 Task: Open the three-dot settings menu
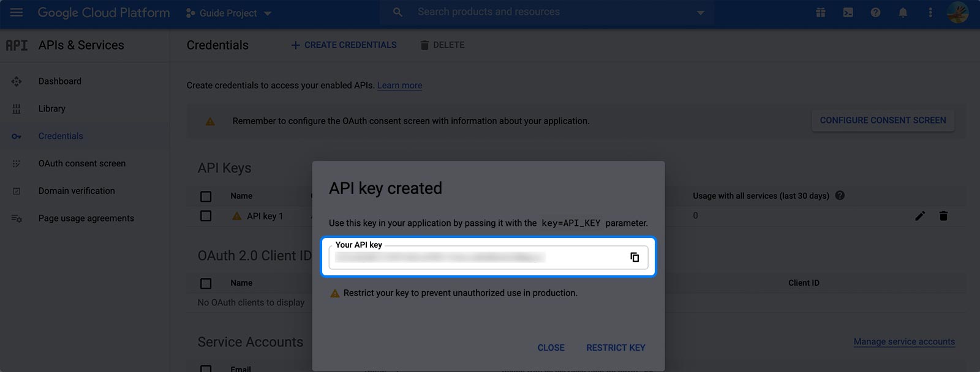(x=930, y=12)
